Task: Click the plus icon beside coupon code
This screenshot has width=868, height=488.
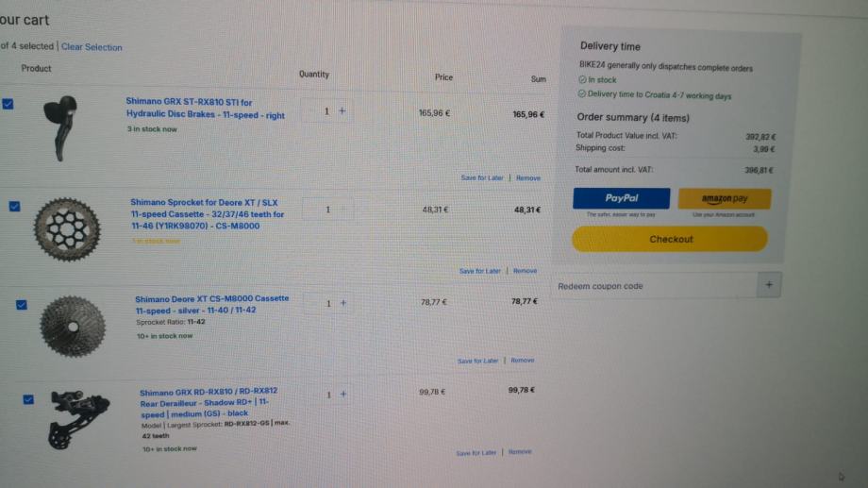Action: [769, 285]
